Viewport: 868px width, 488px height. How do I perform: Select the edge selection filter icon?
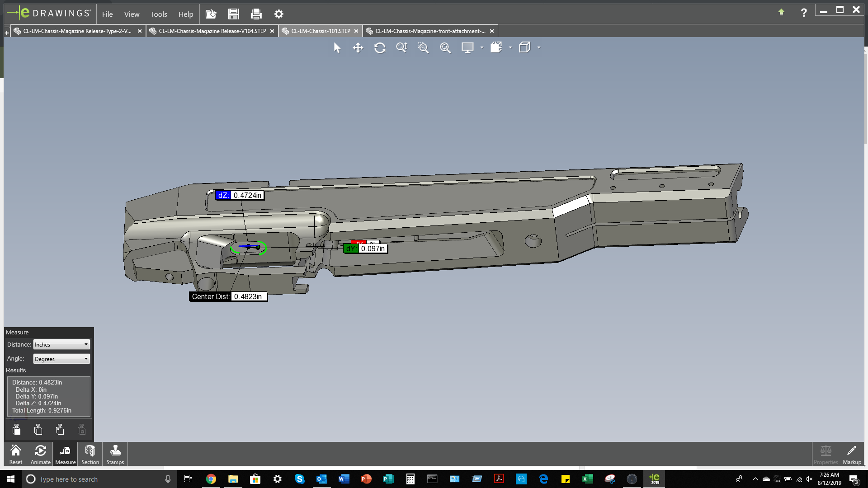[38, 429]
